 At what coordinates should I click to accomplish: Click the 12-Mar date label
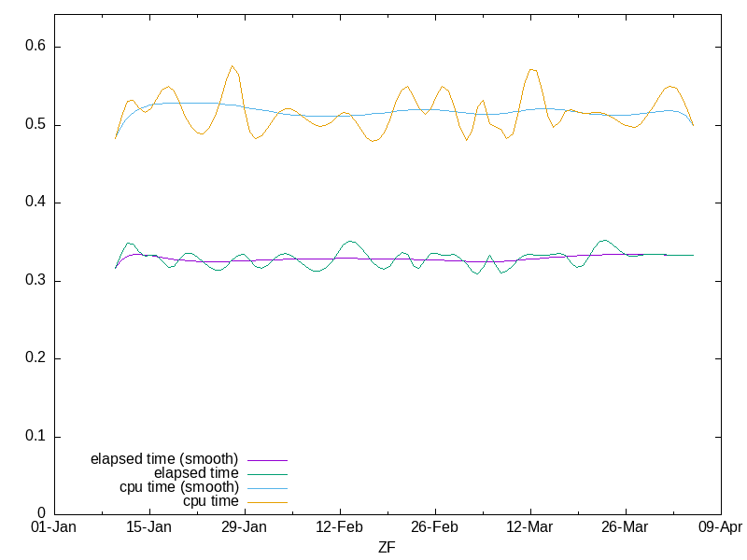coord(530,527)
